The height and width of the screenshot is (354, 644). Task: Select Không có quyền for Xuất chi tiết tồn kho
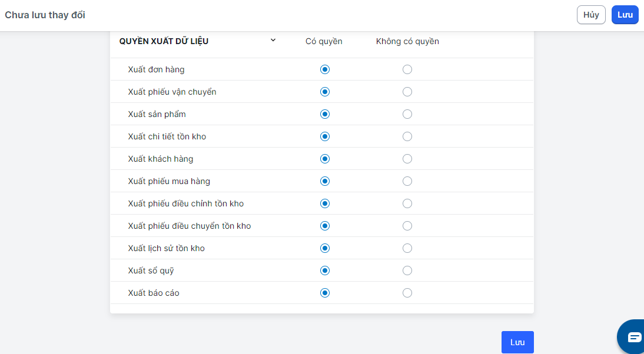click(x=407, y=136)
